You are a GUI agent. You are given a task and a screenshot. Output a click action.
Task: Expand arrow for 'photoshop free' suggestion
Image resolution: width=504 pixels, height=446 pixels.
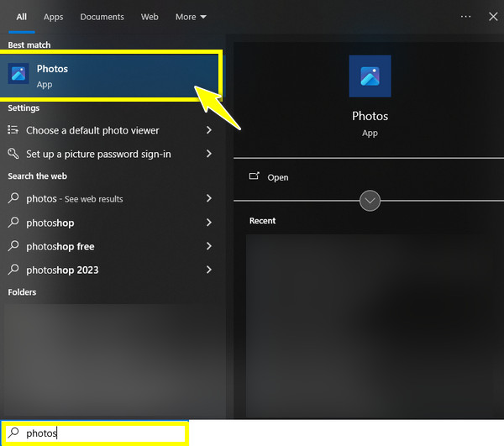pos(209,246)
